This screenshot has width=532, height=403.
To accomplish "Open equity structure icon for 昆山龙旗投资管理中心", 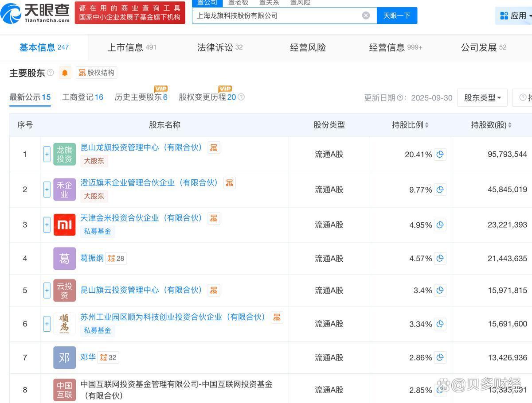I will coord(214,147).
